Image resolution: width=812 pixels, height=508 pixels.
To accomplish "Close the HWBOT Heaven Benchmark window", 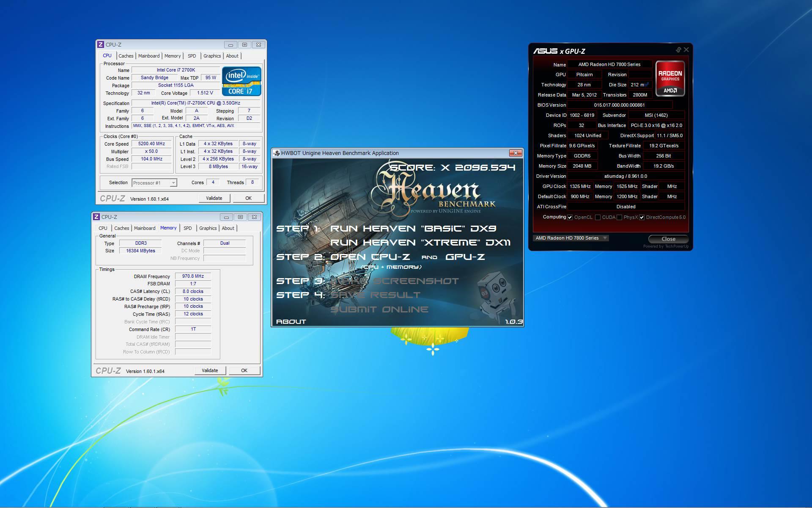I will point(515,153).
